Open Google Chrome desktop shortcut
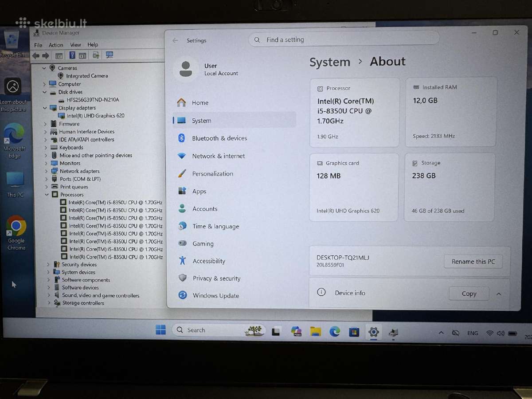 (x=16, y=233)
